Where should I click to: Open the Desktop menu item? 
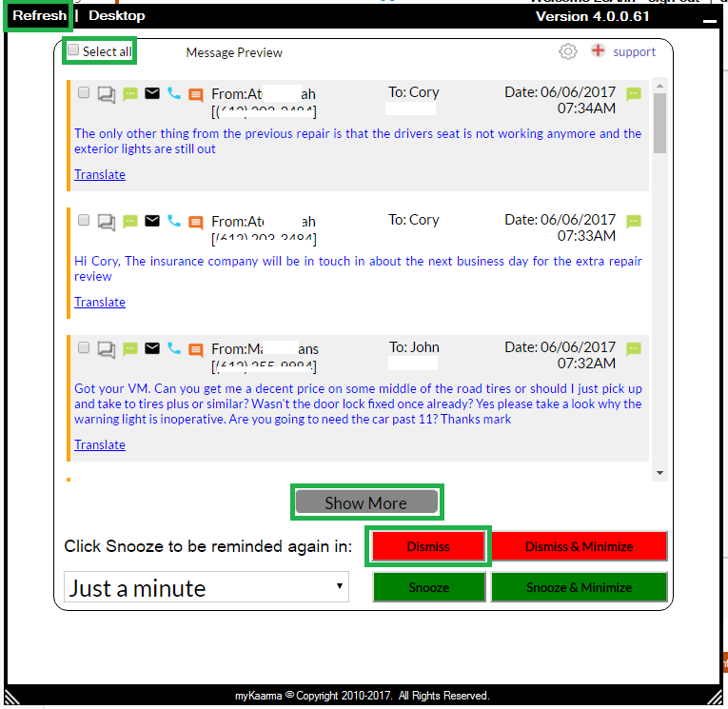[116, 16]
